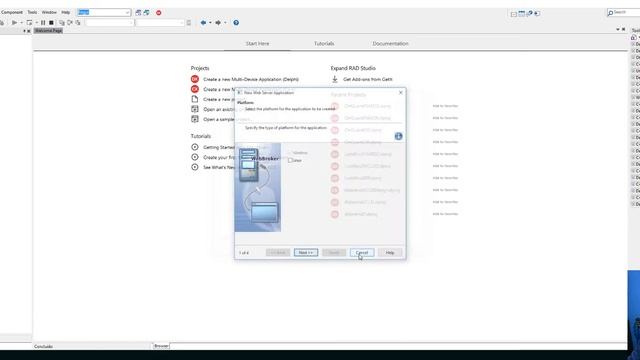Click the Browser tab at the bottom

[x=161, y=346]
